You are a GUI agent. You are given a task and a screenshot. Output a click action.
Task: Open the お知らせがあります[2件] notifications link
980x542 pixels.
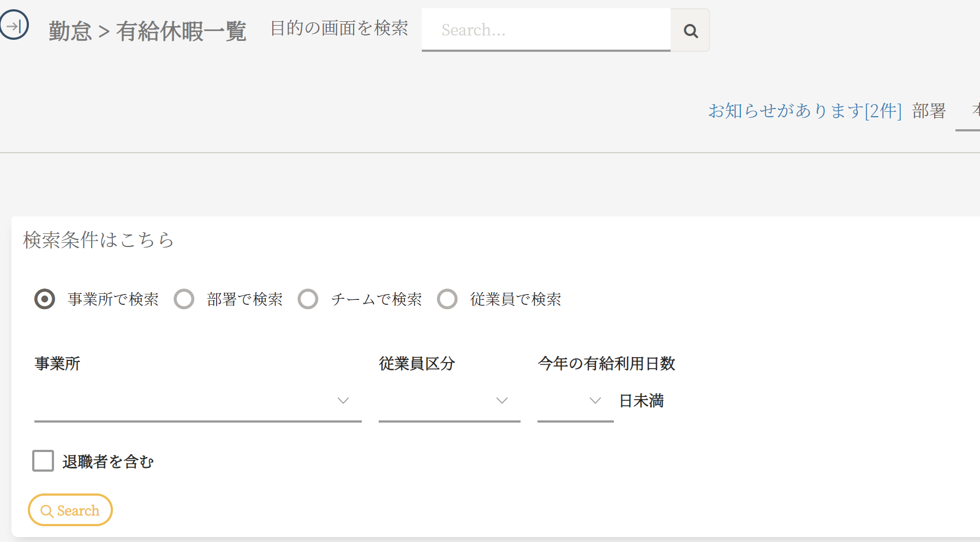click(805, 111)
